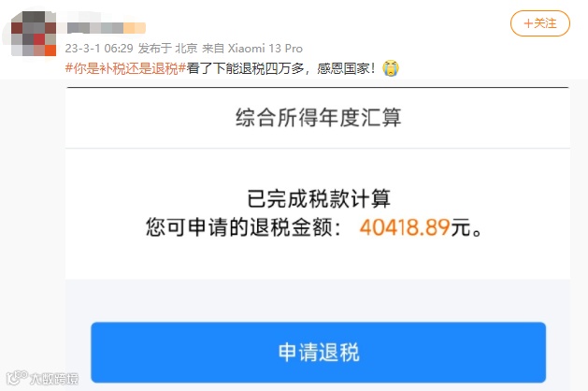This screenshot has height=391, width=588.
Task: Click the watermark logo beside 大数跨境
Action: tap(17, 378)
